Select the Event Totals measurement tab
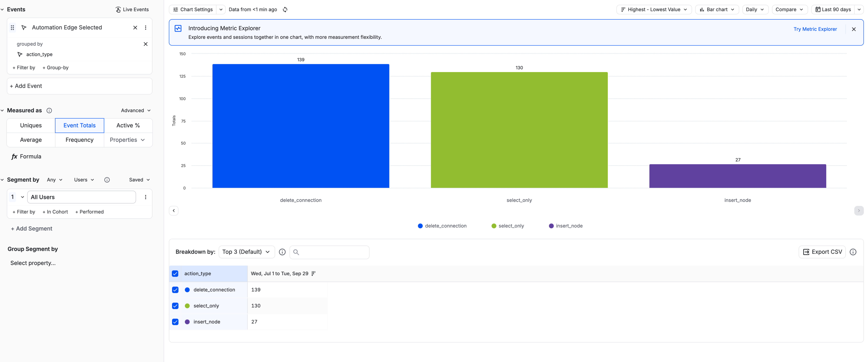 tap(80, 125)
